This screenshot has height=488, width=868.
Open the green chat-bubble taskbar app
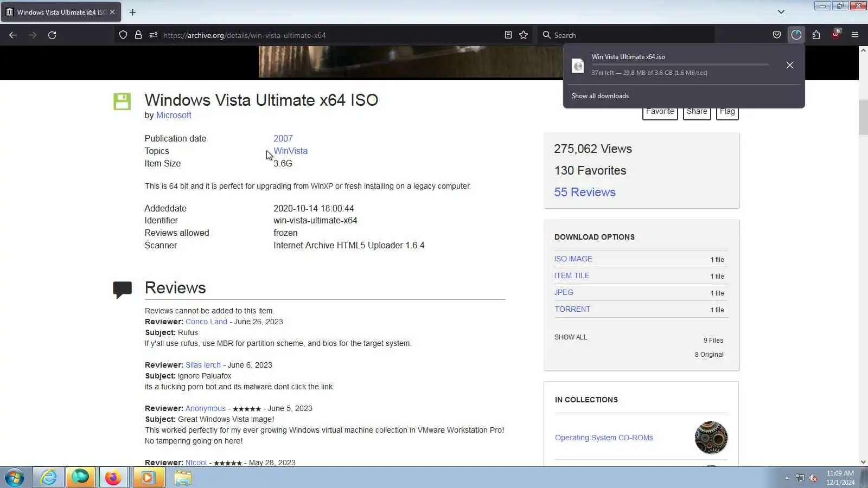(x=81, y=478)
